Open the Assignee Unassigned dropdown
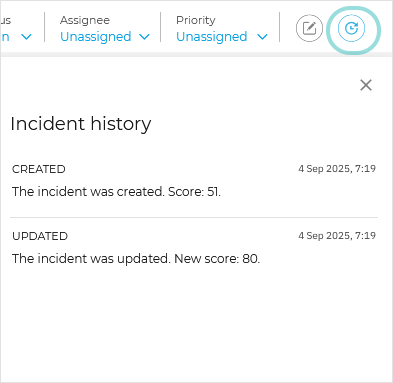Image resolution: width=393 pixels, height=383 pixels. [105, 37]
